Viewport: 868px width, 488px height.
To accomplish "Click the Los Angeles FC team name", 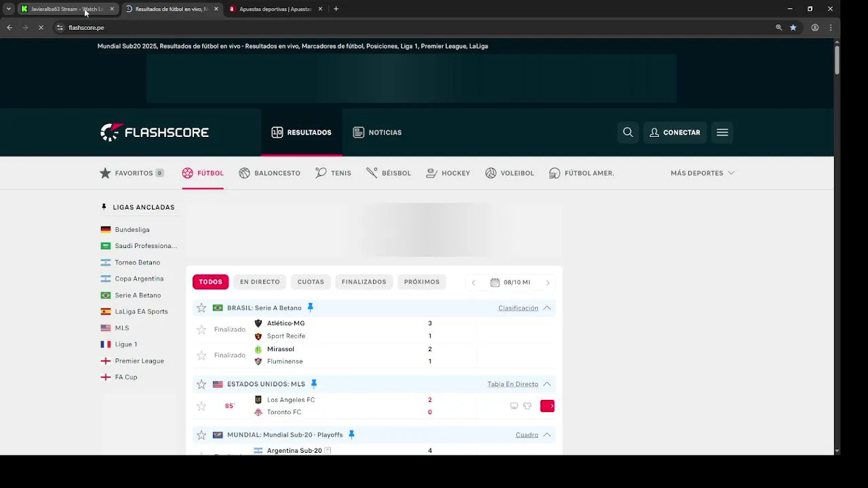I will 291,400.
